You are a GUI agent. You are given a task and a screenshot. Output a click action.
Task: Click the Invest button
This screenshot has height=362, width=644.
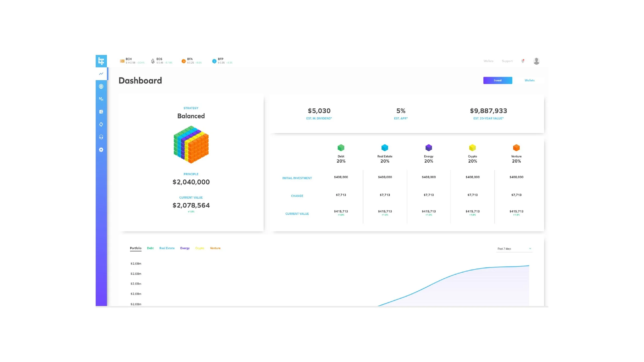click(497, 80)
